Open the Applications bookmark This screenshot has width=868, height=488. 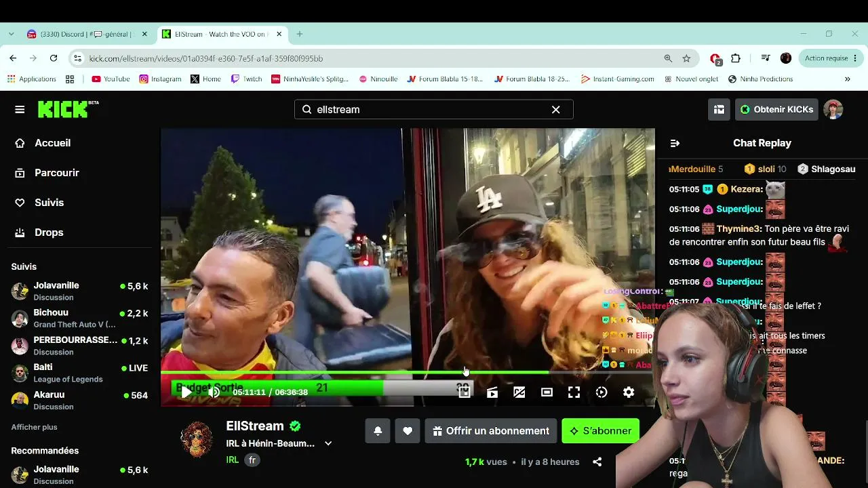[x=31, y=79]
